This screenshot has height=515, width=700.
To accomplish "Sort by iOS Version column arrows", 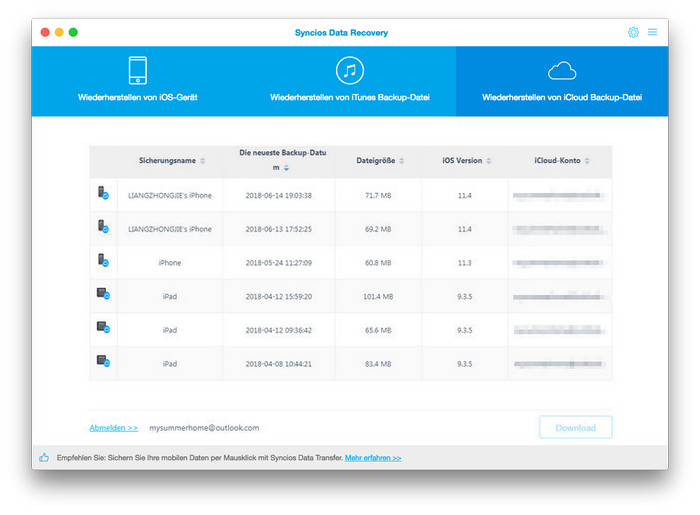I will (x=489, y=161).
